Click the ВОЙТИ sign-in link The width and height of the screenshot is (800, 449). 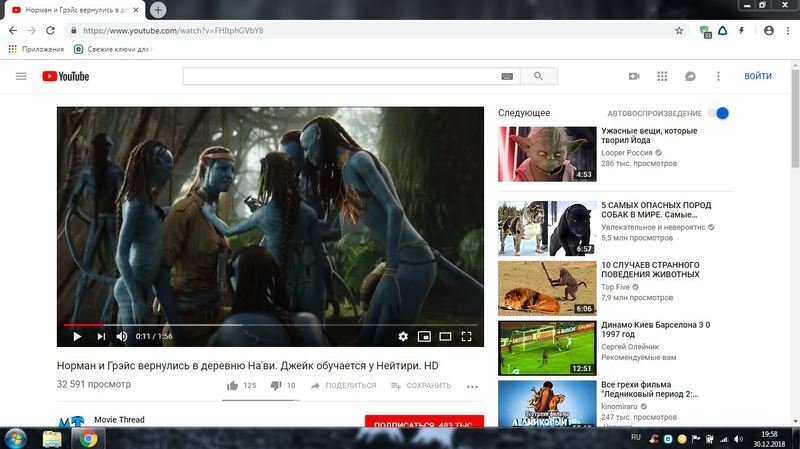[x=758, y=76]
